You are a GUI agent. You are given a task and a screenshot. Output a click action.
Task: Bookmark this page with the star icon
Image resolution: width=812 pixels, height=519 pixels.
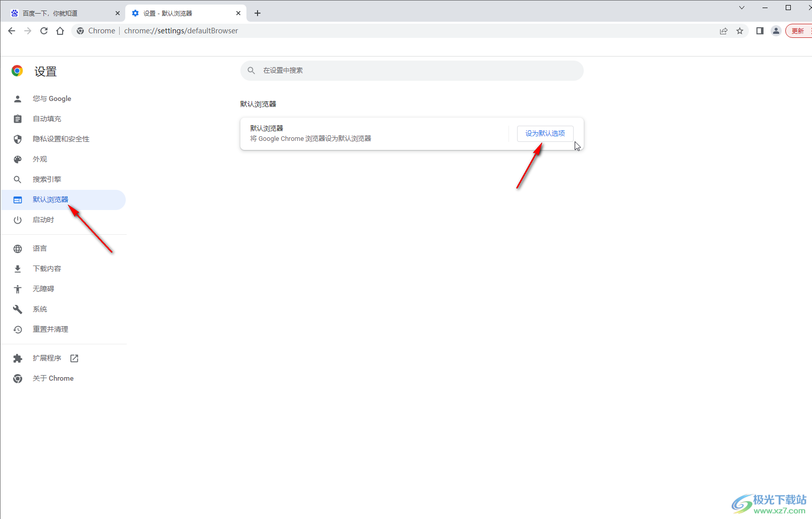coord(740,31)
